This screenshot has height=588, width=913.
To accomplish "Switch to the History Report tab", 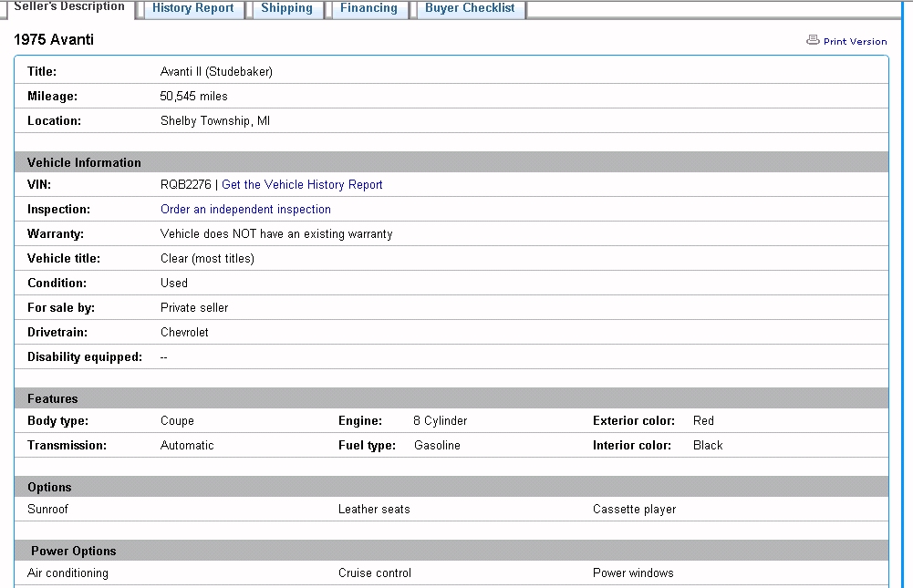I will (x=192, y=8).
